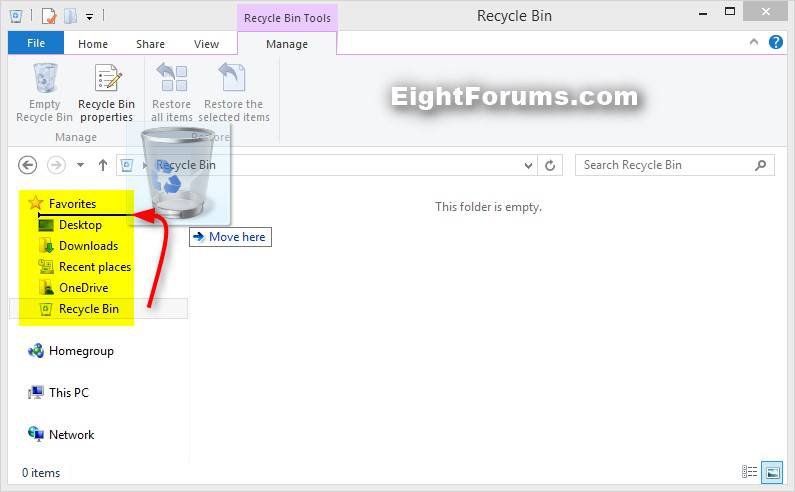Focus the Search Recycle Bin field
Image resolution: width=795 pixels, height=492 pixels.
[674, 165]
